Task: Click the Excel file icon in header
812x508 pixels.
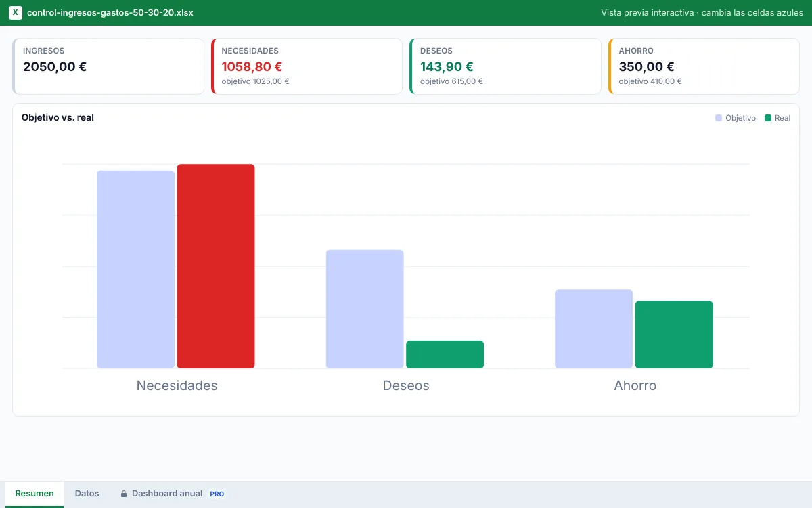Action: [x=16, y=13]
